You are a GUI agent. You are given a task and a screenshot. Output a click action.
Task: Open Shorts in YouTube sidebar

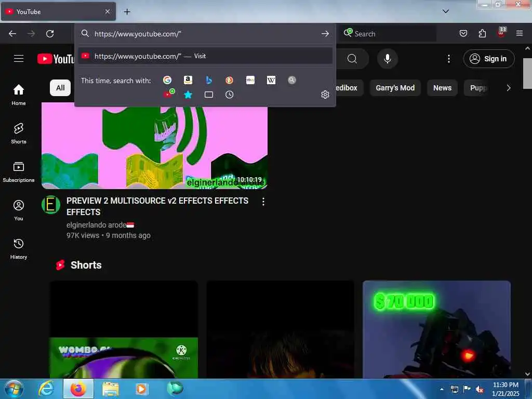coord(19,134)
